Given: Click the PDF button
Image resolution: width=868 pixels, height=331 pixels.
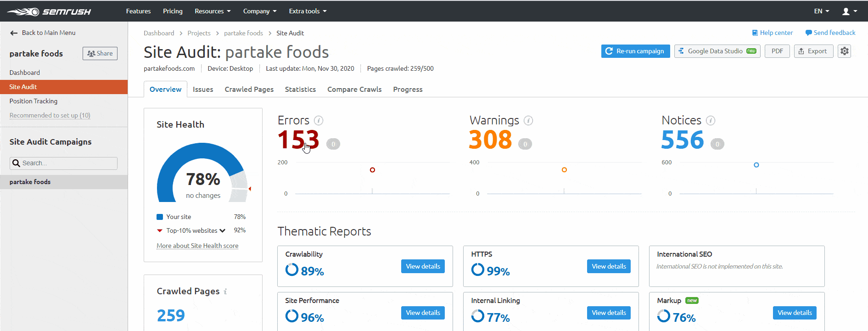Looking at the screenshot, I should [x=777, y=51].
